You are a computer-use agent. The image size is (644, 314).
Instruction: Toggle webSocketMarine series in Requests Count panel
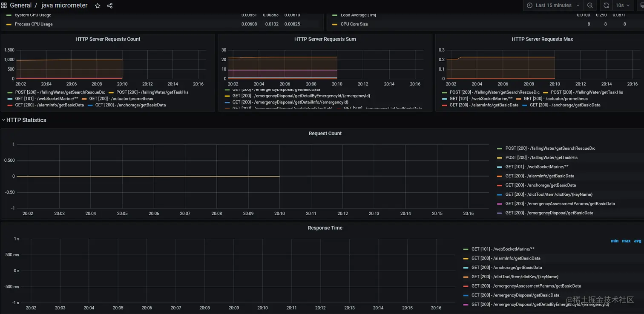(46, 99)
